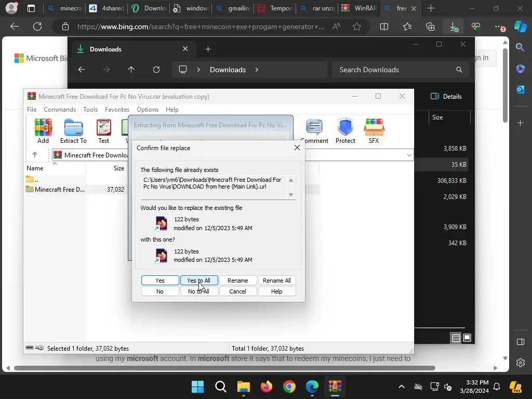Click Cancel in the replace dialog
Screen dimensions: 532x399
(238, 291)
